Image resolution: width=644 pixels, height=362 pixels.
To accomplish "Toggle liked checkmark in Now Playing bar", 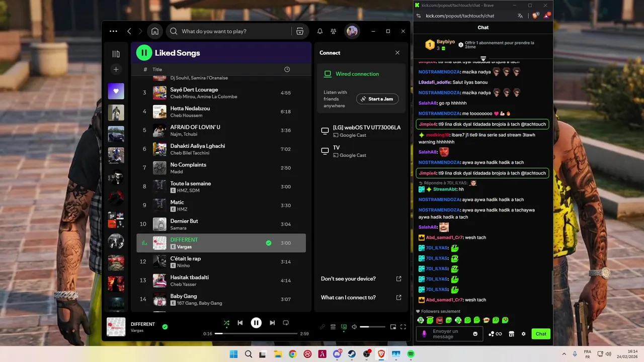I will point(165,327).
